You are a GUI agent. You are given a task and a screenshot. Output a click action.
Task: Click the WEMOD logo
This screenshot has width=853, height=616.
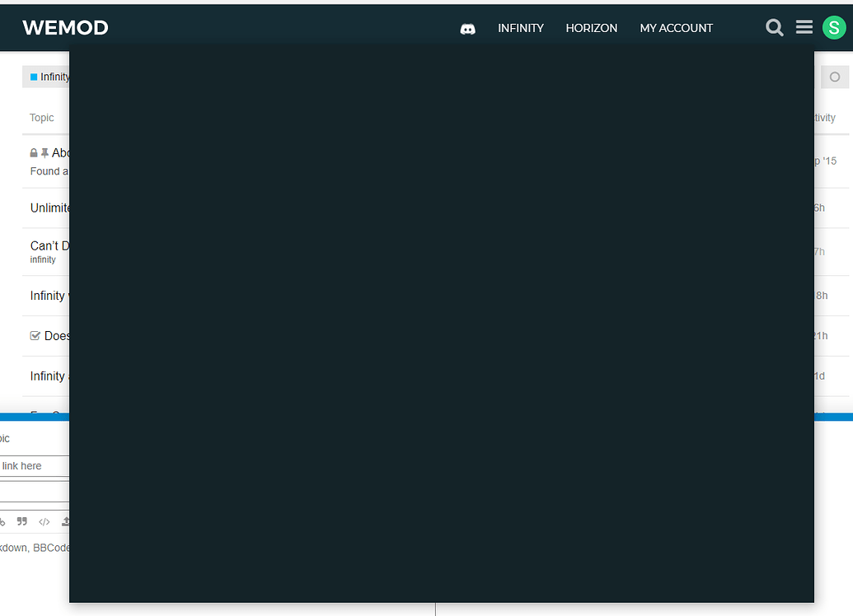pos(65,28)
